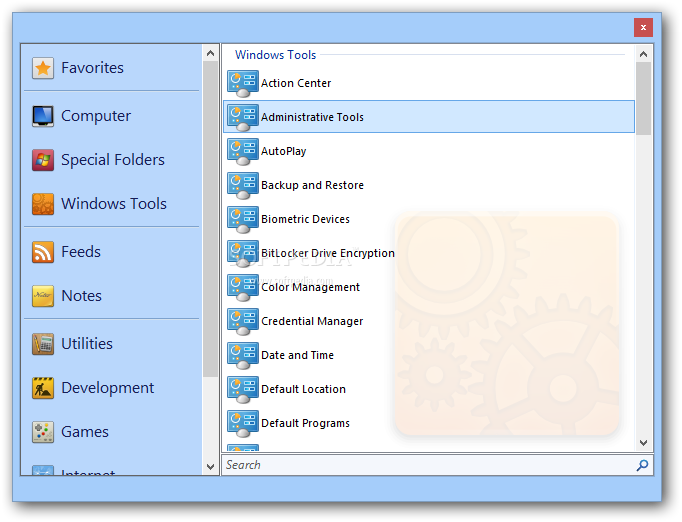Open the Feeds category
Image resolution: width=682 pixels, height=522 pixels.
[x=80, y=252]
